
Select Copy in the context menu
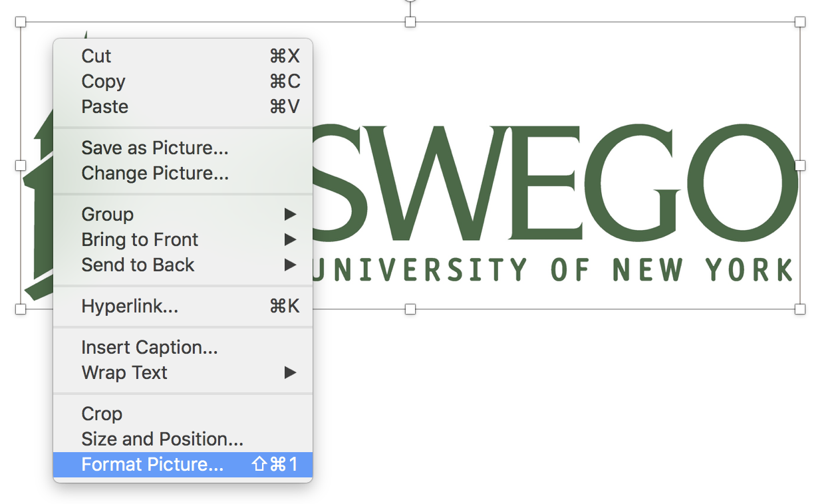(x=183, y=81)
